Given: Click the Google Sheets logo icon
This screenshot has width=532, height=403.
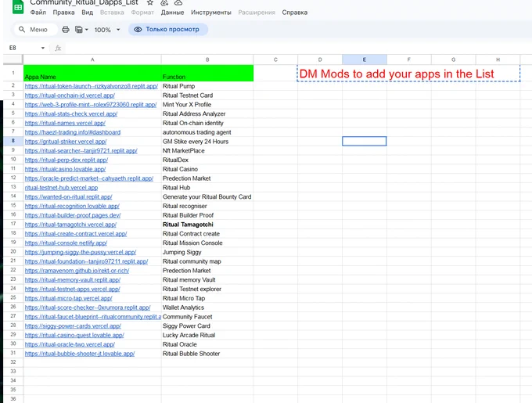Looking at the screenshot, I should (x=18, y=7).
